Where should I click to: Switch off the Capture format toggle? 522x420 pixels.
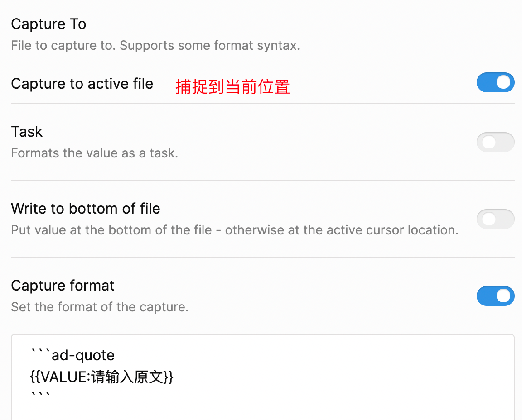tap(495, 296)
